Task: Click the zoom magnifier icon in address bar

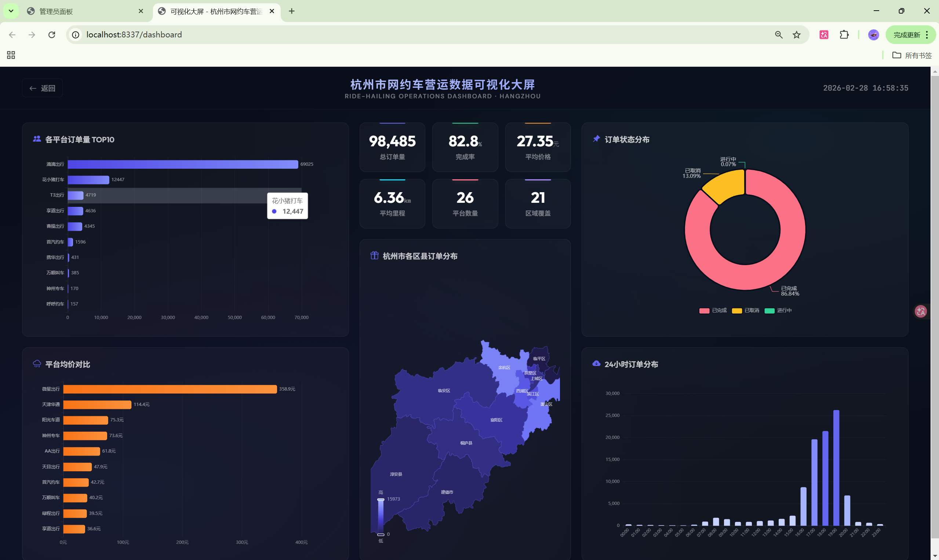Action: click(x=779, y=35)
